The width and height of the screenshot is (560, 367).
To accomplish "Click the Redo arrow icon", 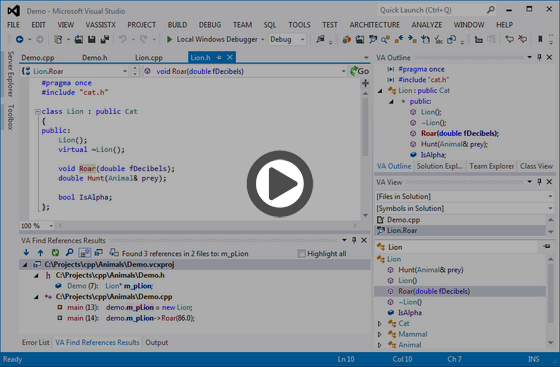I will [x=144, y=39].
